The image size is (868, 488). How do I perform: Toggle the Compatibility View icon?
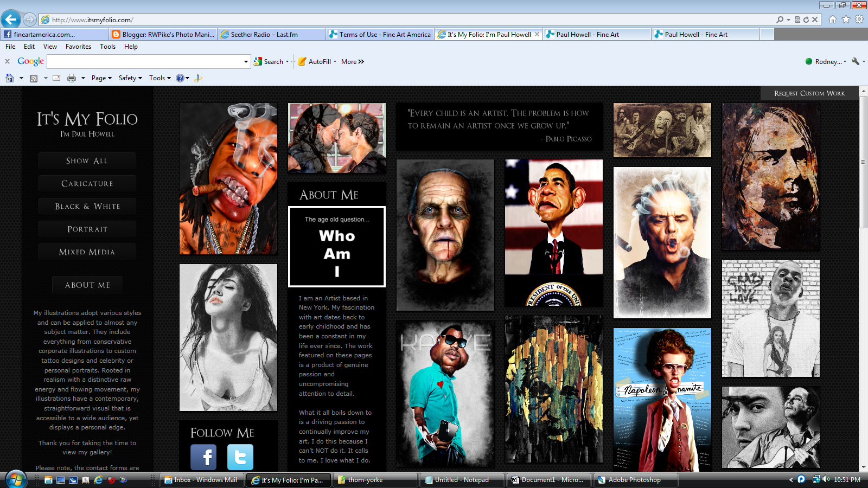(x=798, y=20)
